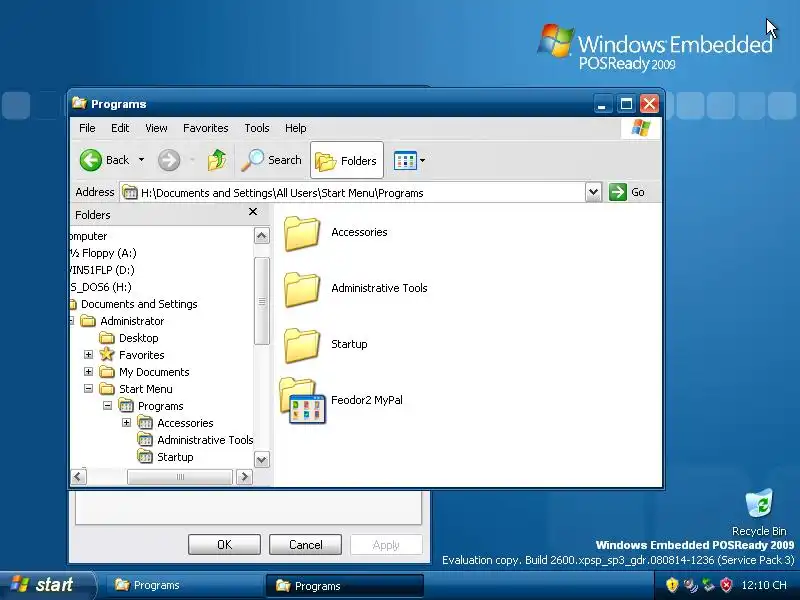Screen dimensions: 800x600
Task: Click the active Programs taskbar button
Action: point(344,586)
